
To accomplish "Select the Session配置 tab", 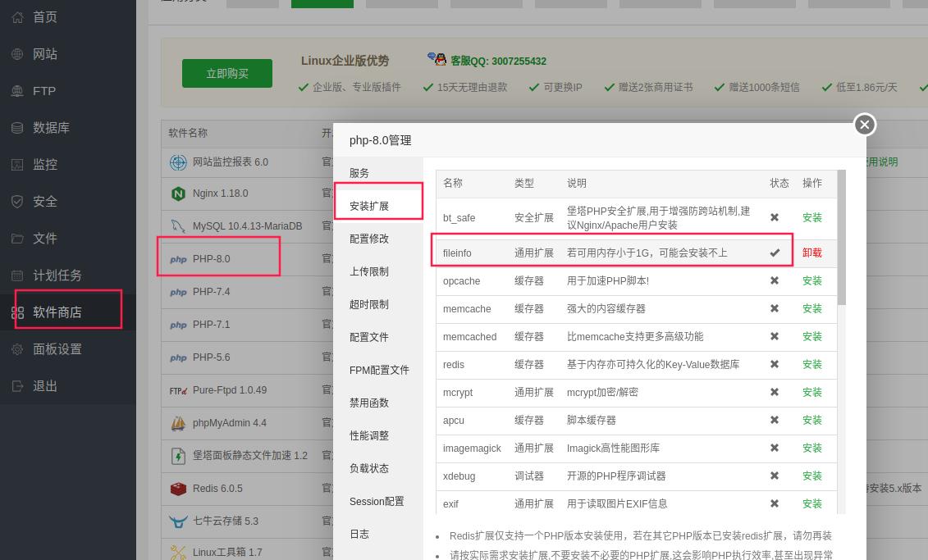I will (x=377, y=501).
